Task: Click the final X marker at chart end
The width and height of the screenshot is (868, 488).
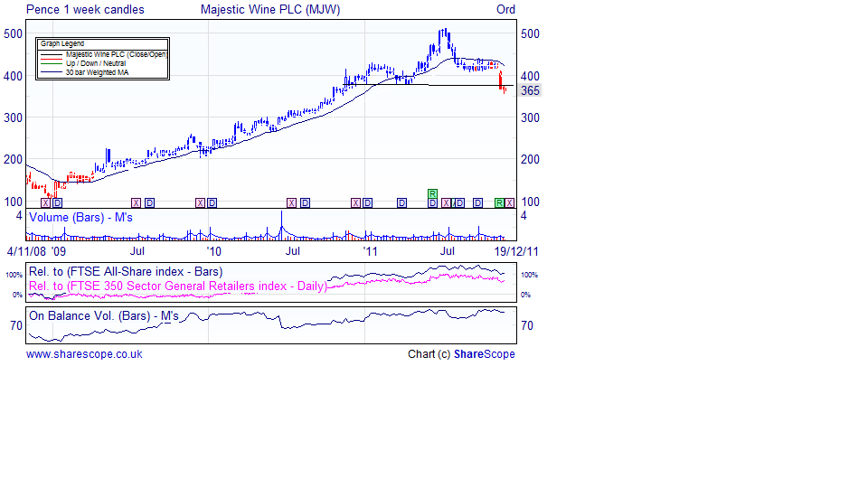Action: coord(509,203)
